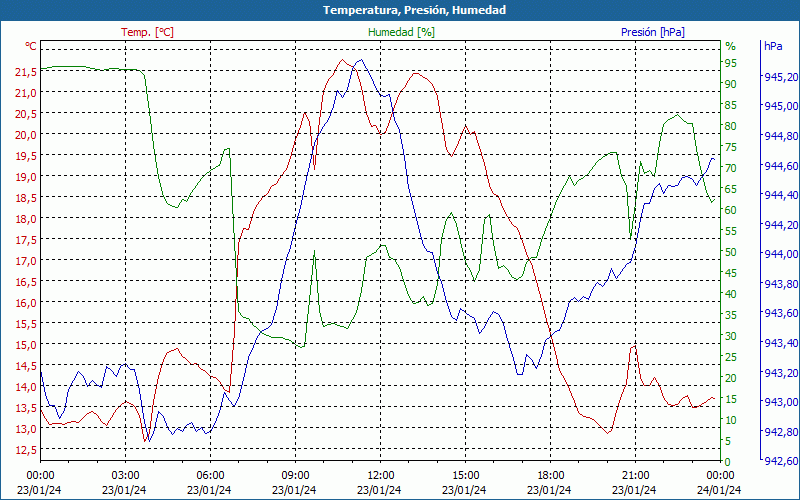This screenshot has width=800, height=500.
Task: Click "942,60" on the pressure axis
Action: [x=781, y=461]
